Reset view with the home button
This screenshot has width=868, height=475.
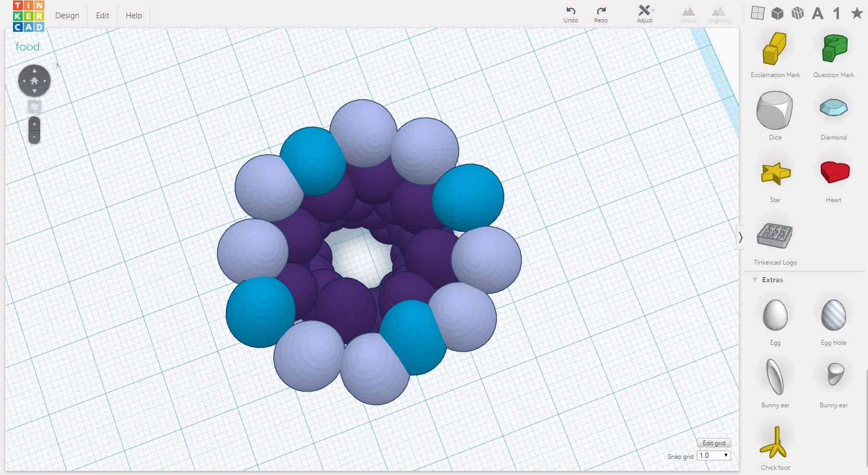34,81
